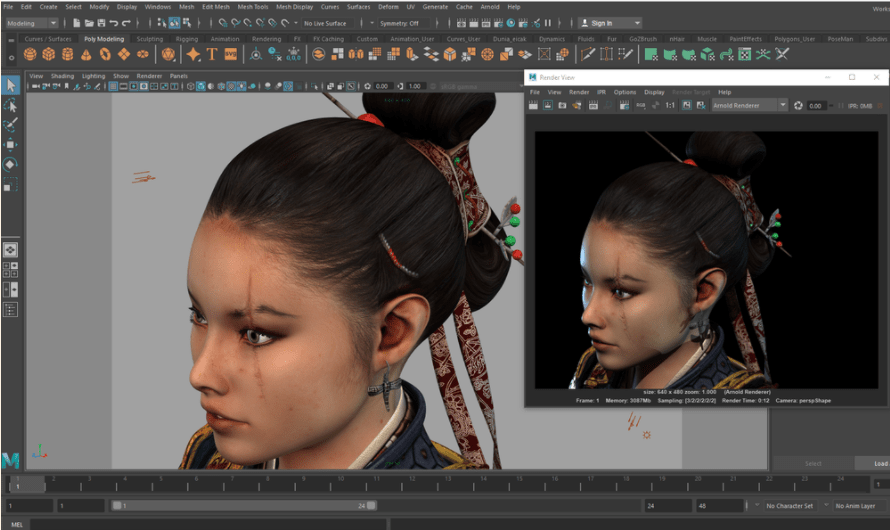
Task: Click the Super Shapes star icon
Action: click(x=193, y=54)
